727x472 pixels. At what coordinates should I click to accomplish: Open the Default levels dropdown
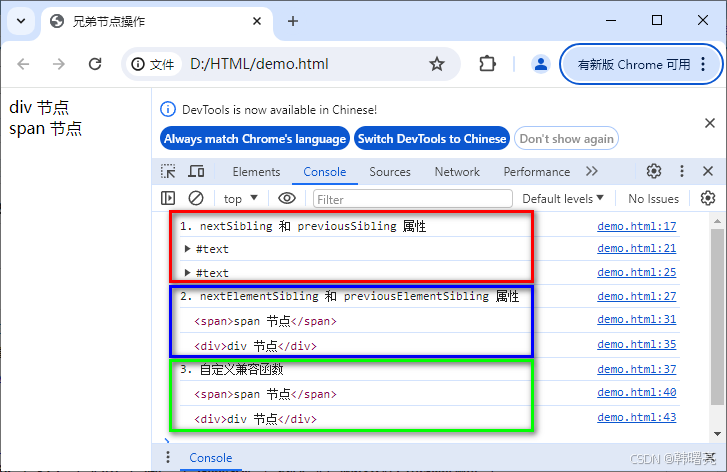pyautogui.click(x=562, y=198)
